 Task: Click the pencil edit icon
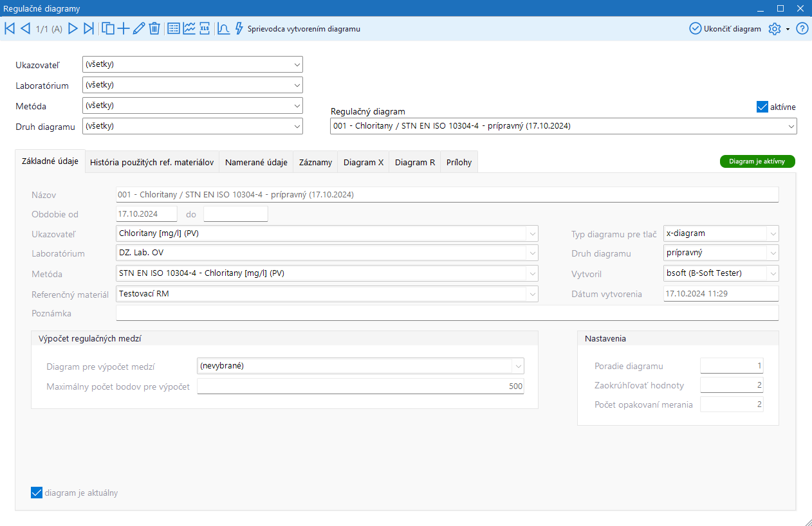(x=139, y=28)
